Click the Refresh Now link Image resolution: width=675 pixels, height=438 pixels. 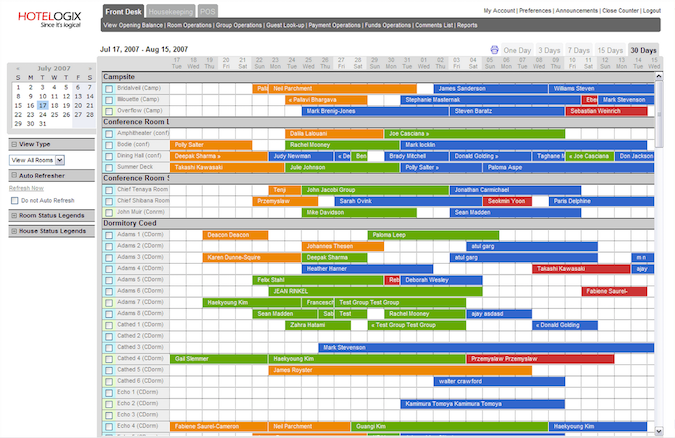coord(26,188)
